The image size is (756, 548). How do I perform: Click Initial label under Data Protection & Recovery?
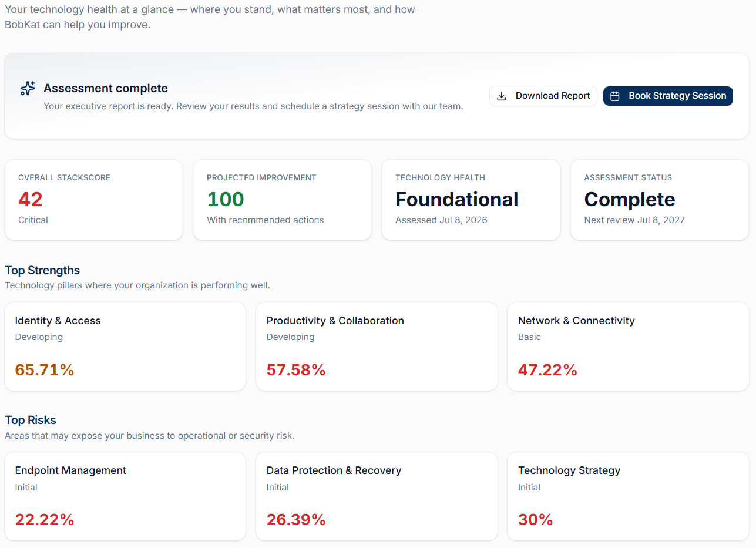click(277, 487)
